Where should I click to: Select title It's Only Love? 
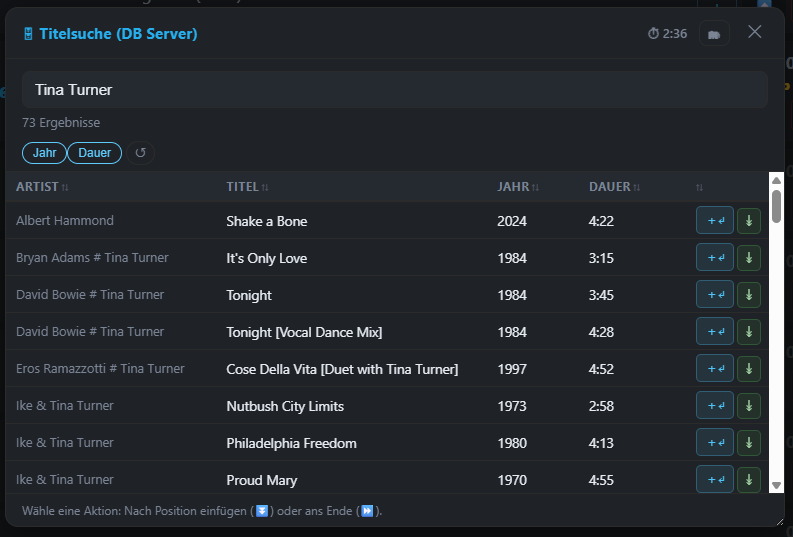(x=267, y=258)
